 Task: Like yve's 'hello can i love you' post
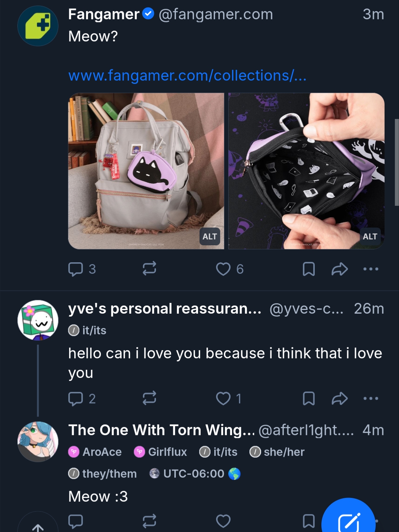[x=223, y=399]
